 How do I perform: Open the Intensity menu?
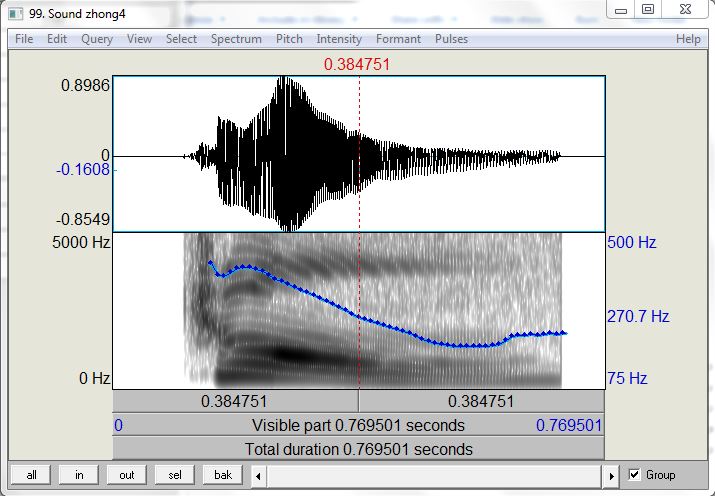[x=339, y=39]
